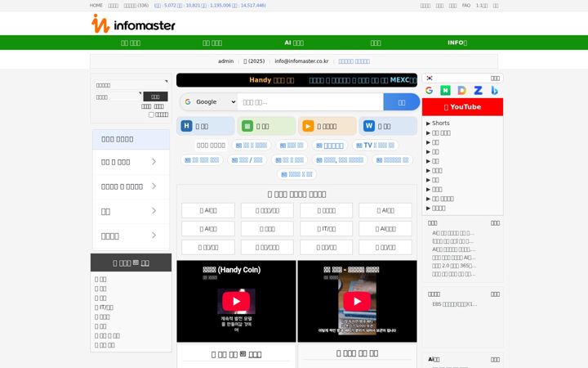Click the info@infomaster.co.kr email text
Screen dimensions: 588x368
(x=301, y=61)
